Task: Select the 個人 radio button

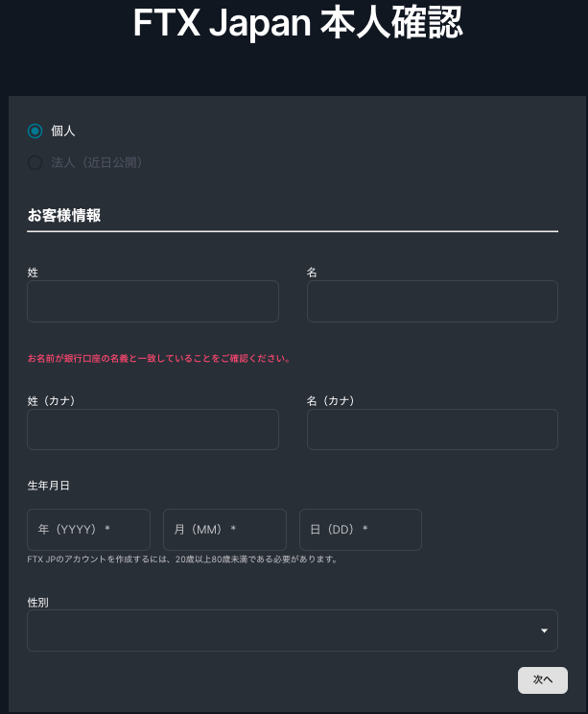Action: [35, 131]
